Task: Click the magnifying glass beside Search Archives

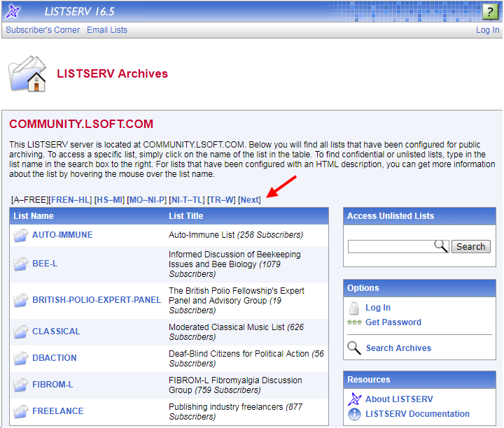Action: coord(354,348)
